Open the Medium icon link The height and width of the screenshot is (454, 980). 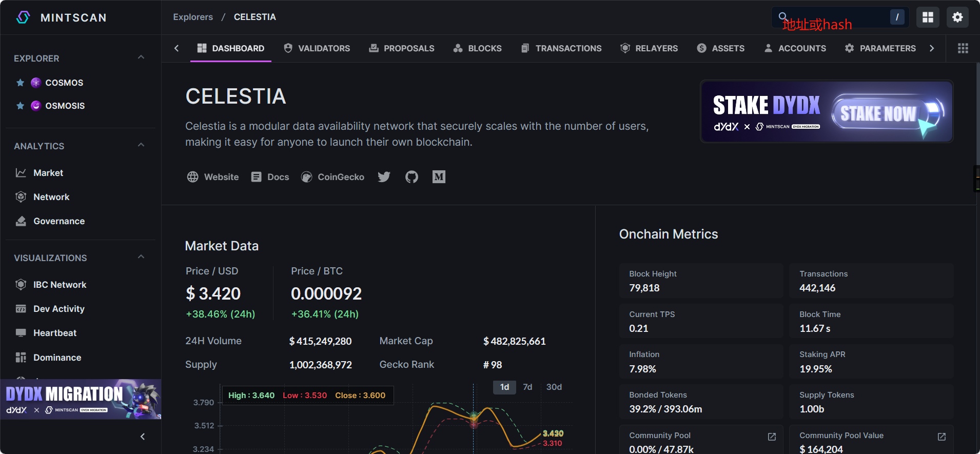pos(439,177)
